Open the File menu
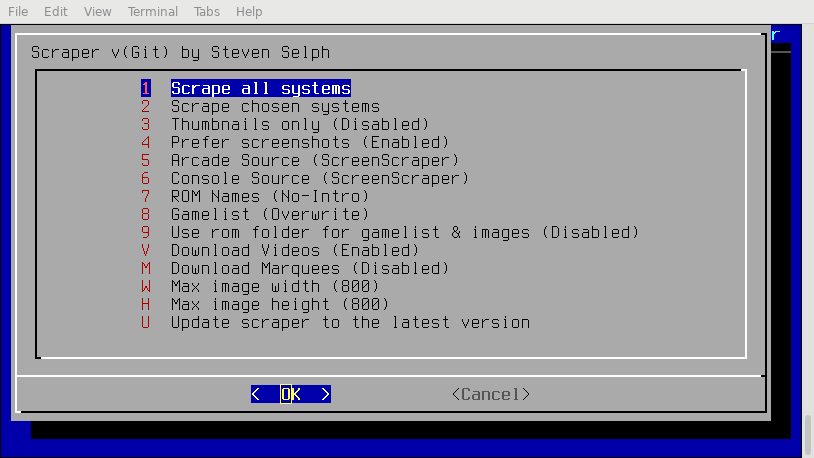 (18, 12)
